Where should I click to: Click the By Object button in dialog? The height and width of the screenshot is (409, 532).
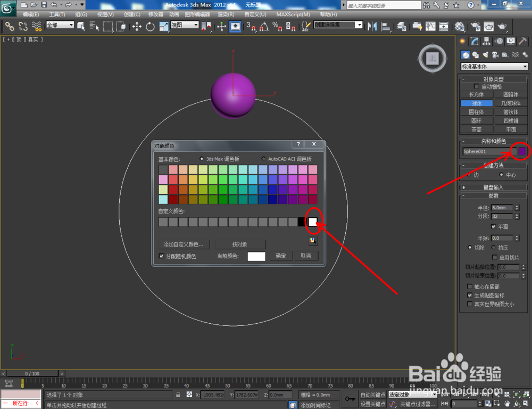240,244
